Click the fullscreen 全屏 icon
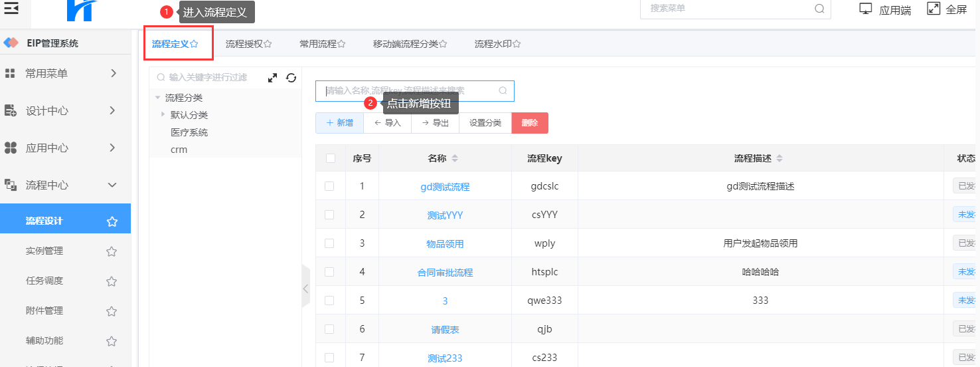 (x=934, y=9)
